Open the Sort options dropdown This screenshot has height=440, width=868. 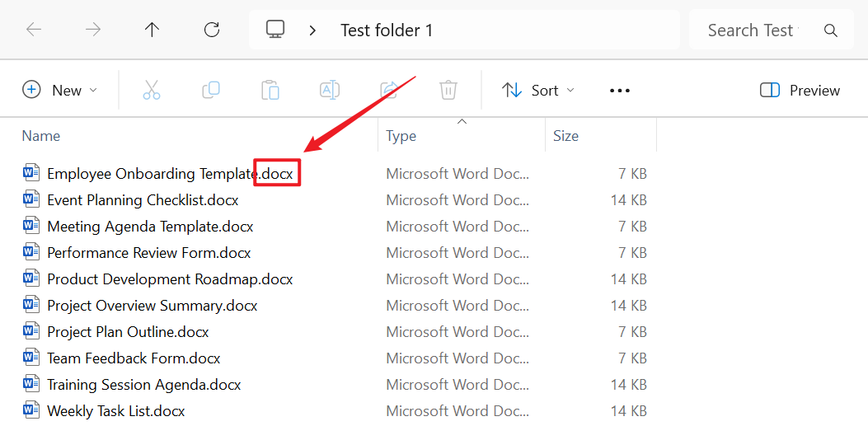(538, 91)
